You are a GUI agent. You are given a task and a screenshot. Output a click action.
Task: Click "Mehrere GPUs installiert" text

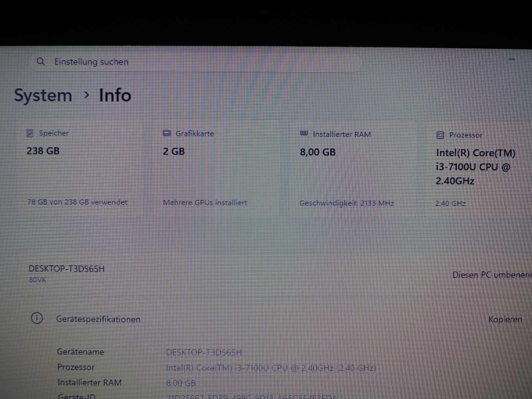(x=205, y=202)
